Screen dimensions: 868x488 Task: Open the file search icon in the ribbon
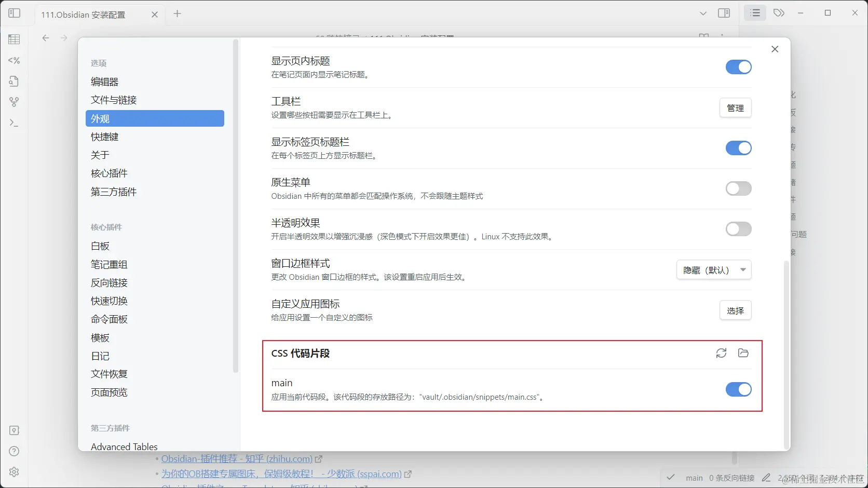pyautogui.click(x=14, y=81)
